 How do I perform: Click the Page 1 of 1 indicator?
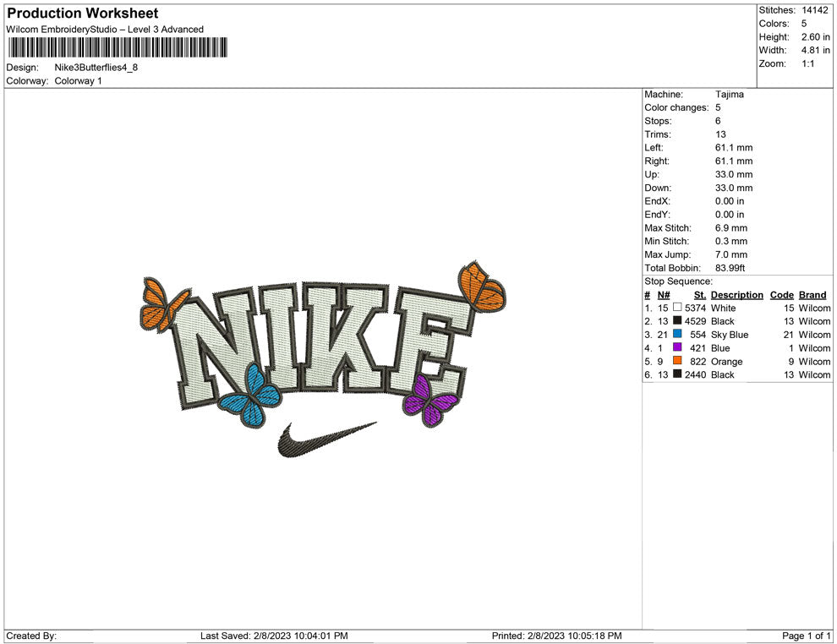(806, 636)
